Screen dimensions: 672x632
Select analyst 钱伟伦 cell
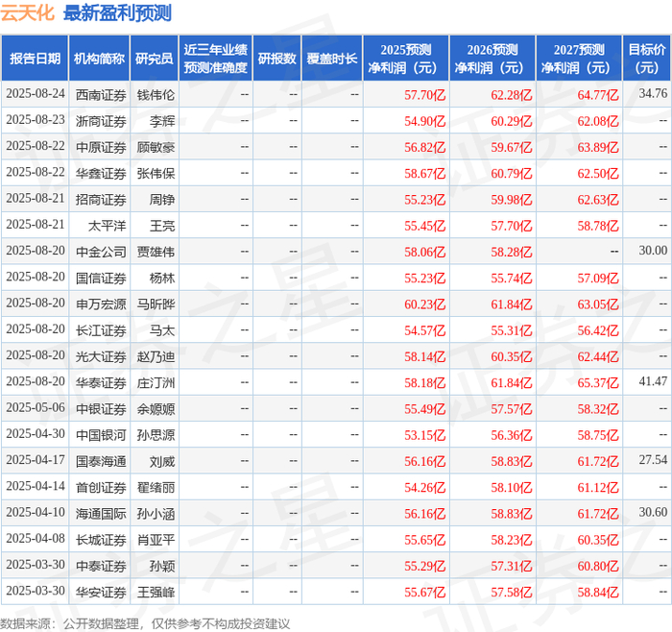[x=156, y=95]
